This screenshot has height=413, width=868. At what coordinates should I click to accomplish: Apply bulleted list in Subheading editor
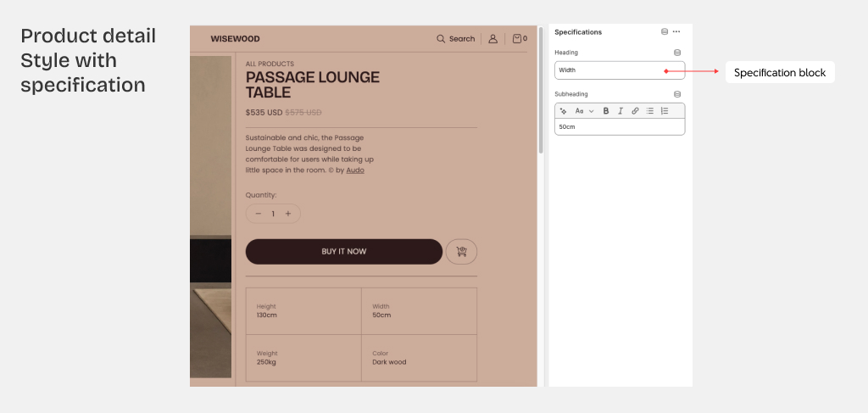650,111
